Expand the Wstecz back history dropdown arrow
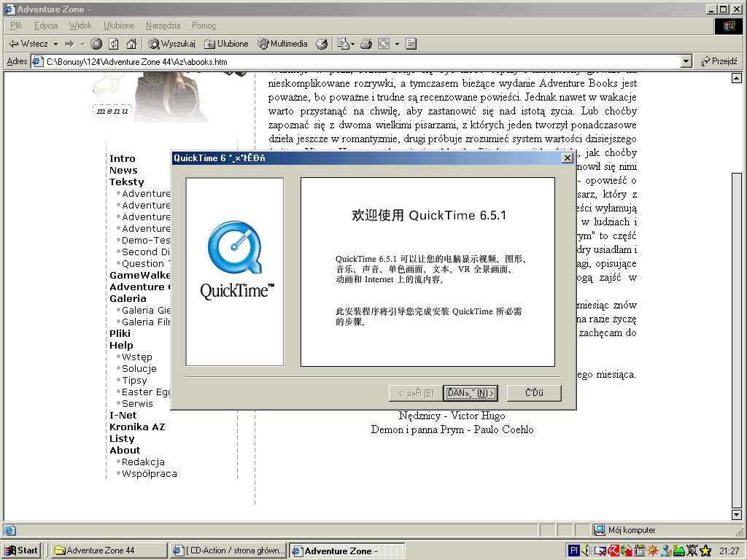Image resolution: width=747 pixels, height=560 pixels. [55, 44]
